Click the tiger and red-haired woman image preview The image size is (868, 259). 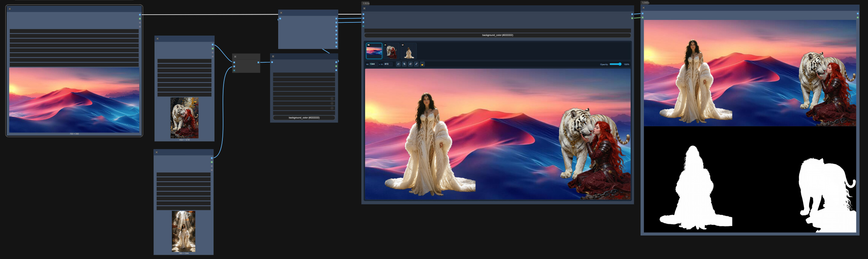pyautogui.click(x=184, y=118)
